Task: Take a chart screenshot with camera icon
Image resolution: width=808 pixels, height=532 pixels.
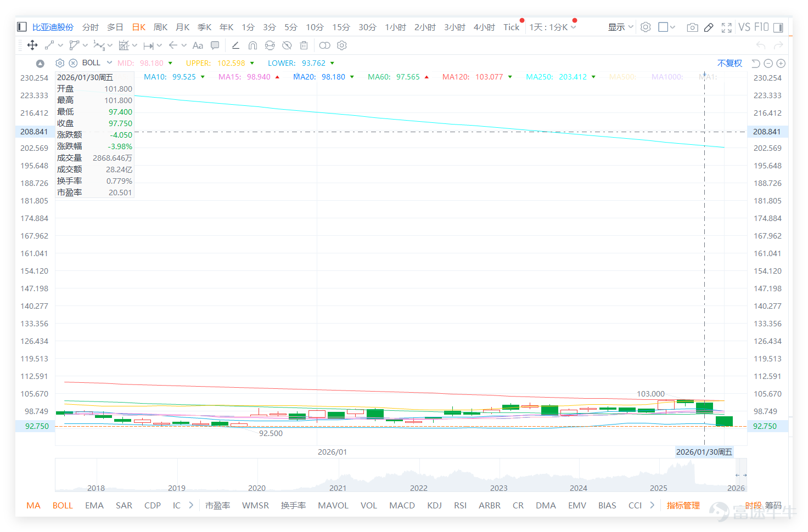Action: (x=693, y=27)
